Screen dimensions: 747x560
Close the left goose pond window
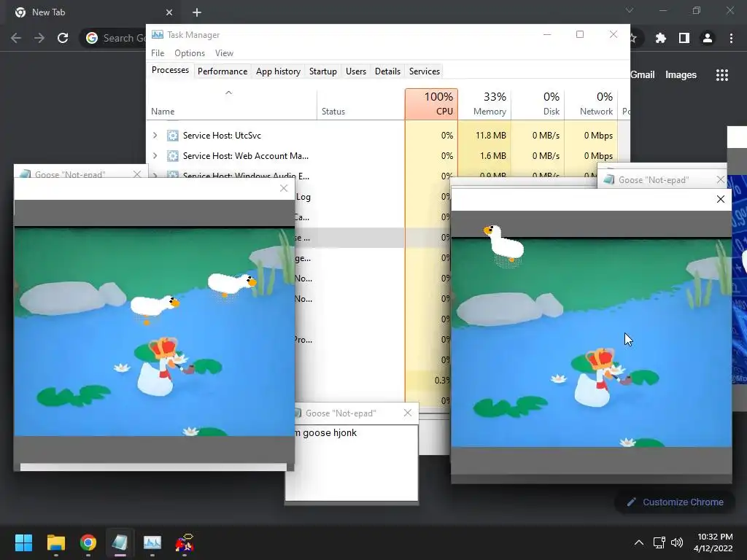pos(284,188)
